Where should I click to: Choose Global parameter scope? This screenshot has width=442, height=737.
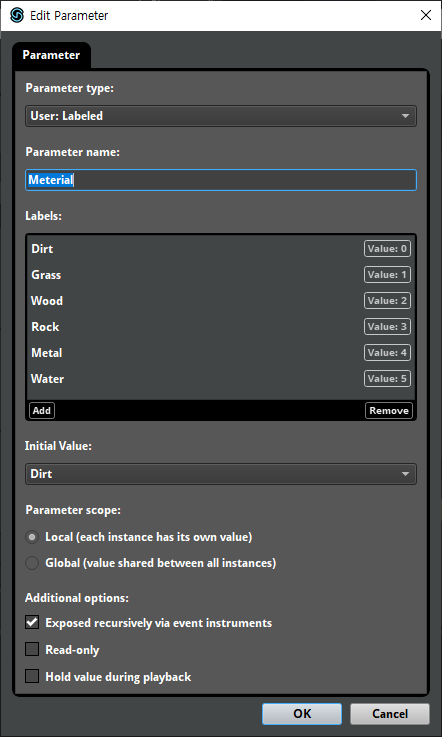point(32,563)
